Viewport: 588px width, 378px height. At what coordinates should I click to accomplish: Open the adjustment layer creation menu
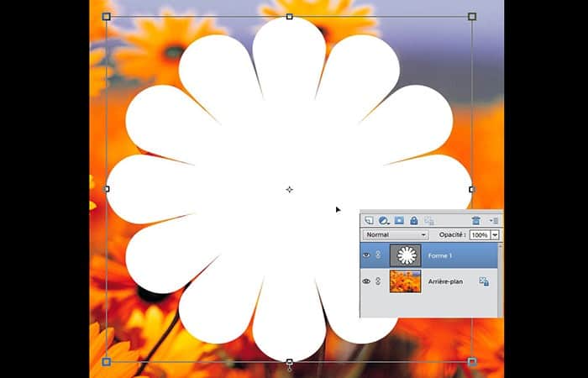pos(384,220)
